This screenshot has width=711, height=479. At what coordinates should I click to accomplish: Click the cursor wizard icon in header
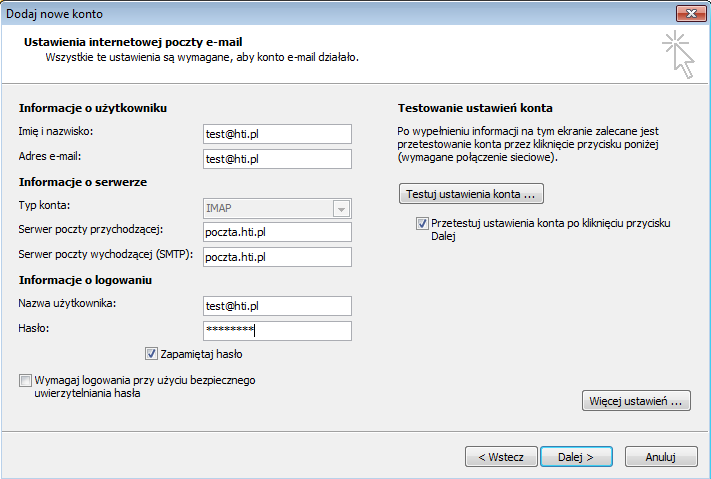(x=678, y=54)
